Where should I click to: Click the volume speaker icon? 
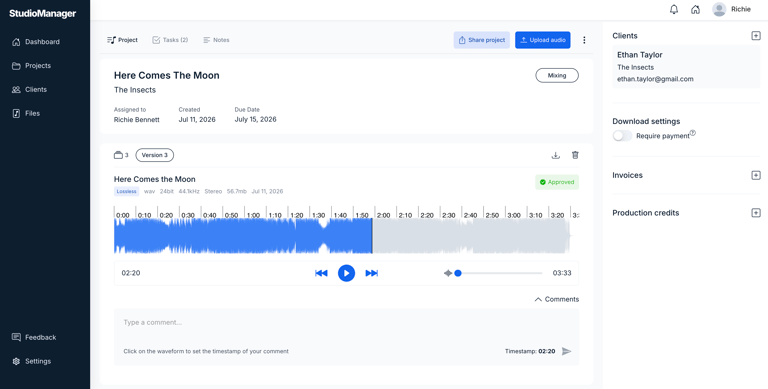[448, 273]
